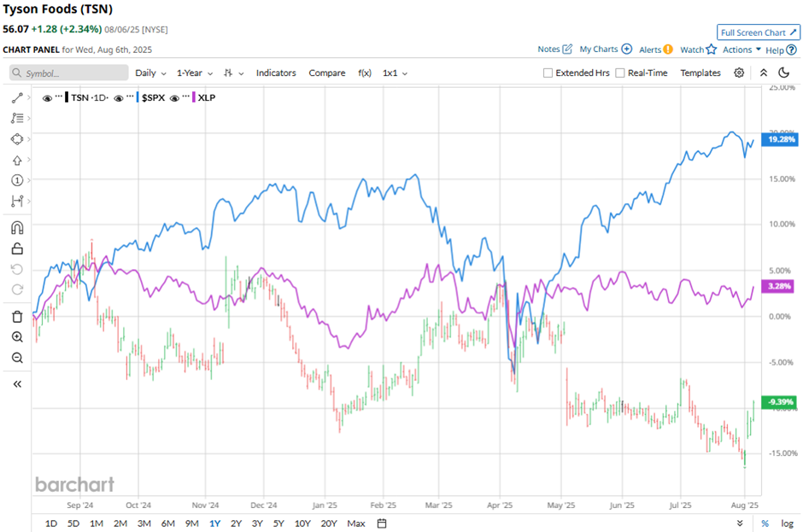
Task: Open the Templates menu
Action: pos(700,73)
